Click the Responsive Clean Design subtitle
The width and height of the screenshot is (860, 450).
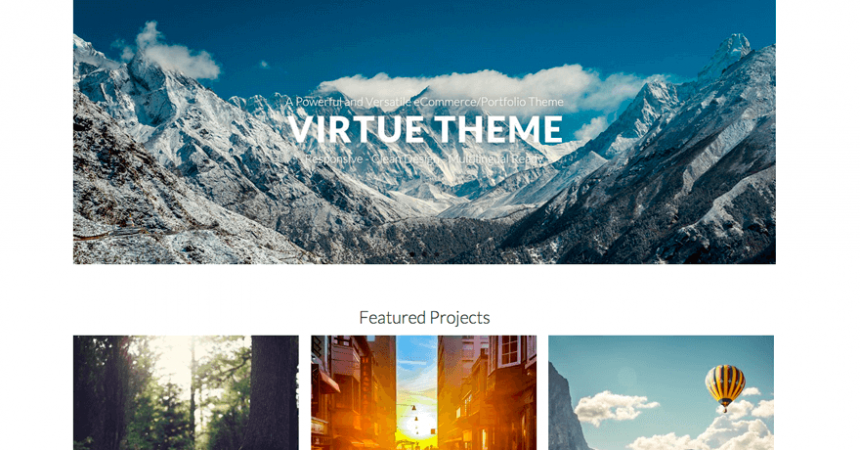click(x=424, y=159)
